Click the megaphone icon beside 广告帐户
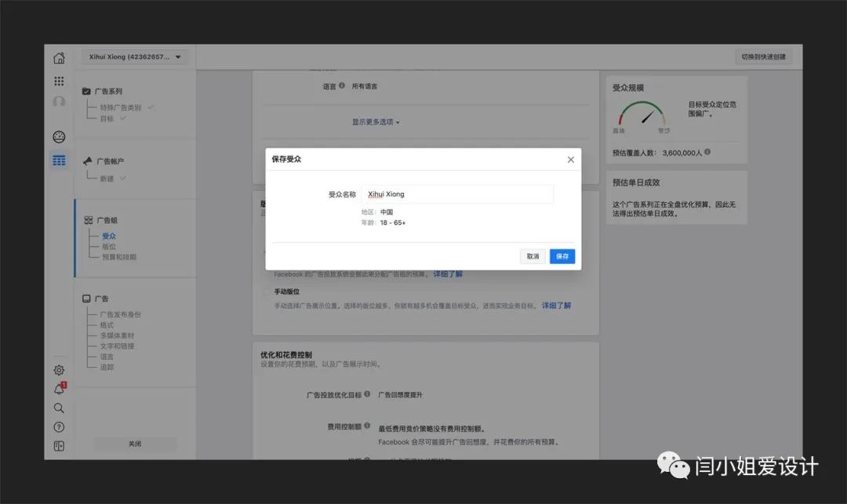The height and width of the screenshot is (504, 847). (x=88, y=161)
